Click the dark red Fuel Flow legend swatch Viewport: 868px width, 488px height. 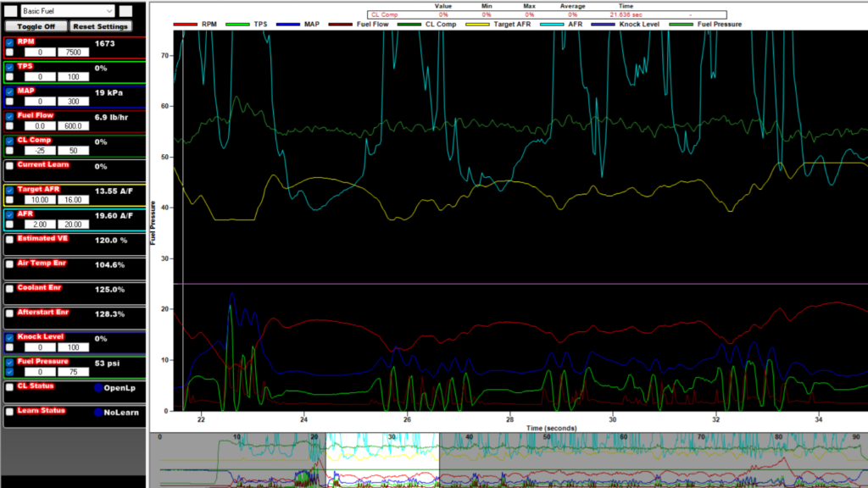341,25
